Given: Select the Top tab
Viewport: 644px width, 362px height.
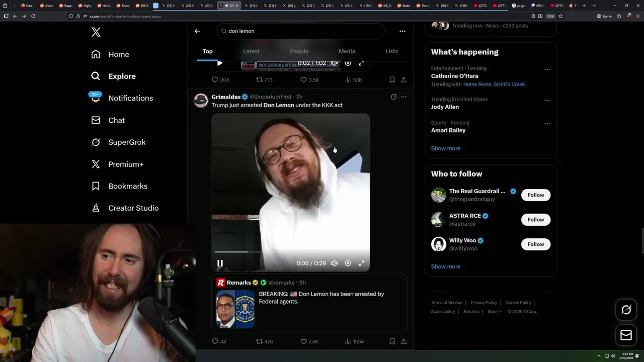Looking at the screenshot, I should pos(208,51).
